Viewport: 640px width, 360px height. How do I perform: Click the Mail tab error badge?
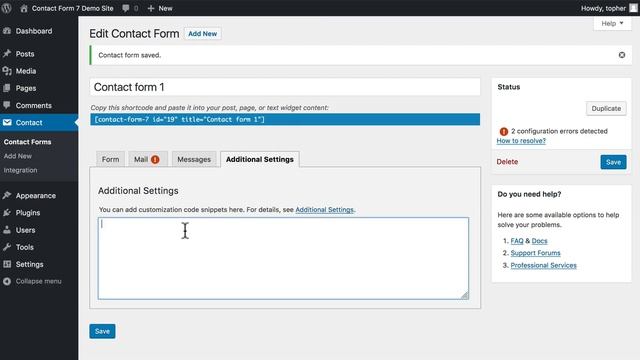[155, 160]
